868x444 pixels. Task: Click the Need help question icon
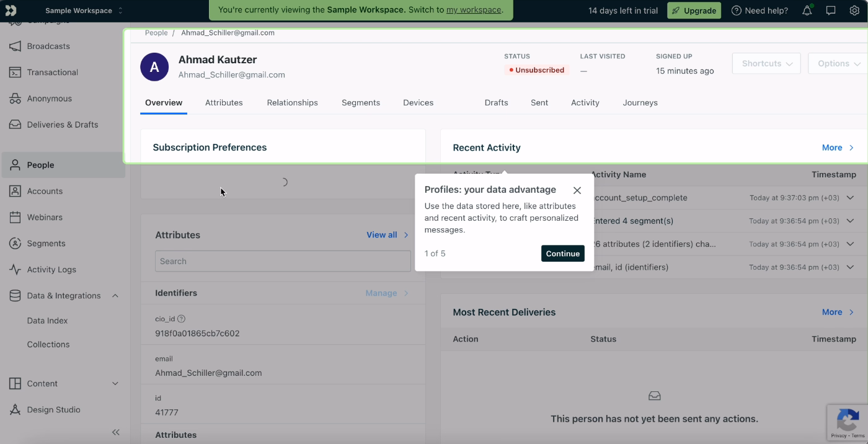736,11
